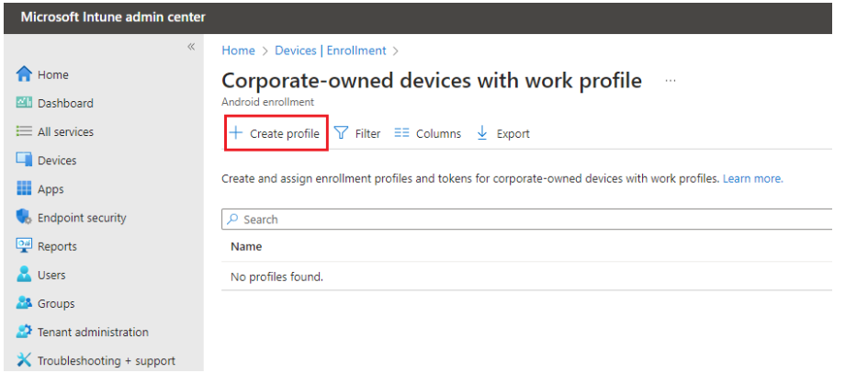
Task: Open the Columns button label
Action: pyautogui.click(x=438, y=133)
